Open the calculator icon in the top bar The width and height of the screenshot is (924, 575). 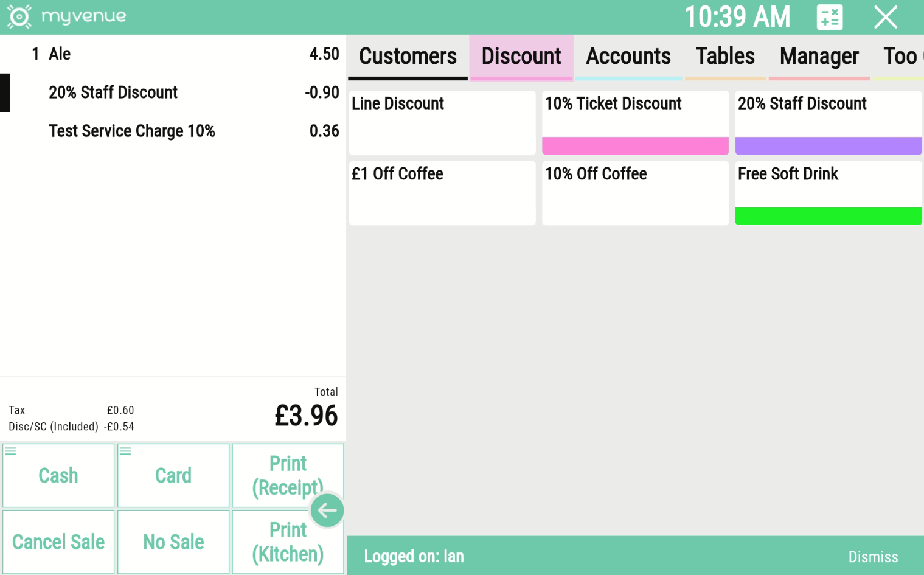(x=829, y=17)
